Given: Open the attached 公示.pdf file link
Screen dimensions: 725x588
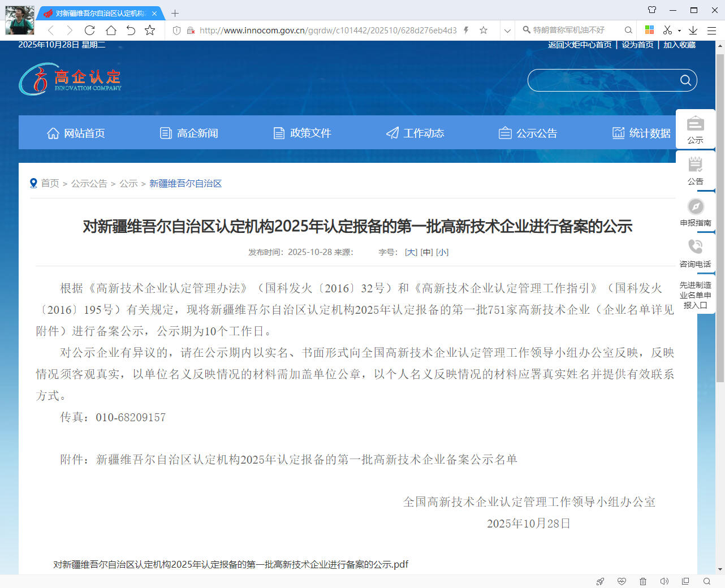Looking at the screenshot, I should tap(231, 564).
